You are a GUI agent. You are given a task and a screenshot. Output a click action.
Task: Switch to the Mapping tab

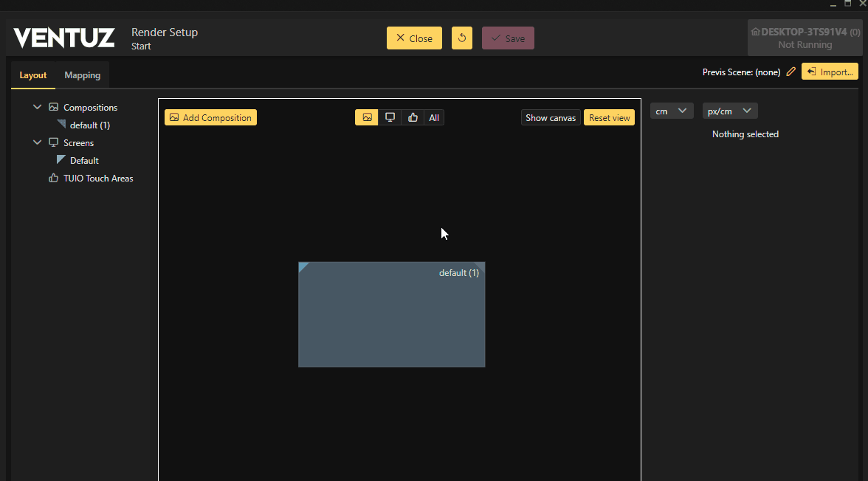82,75
